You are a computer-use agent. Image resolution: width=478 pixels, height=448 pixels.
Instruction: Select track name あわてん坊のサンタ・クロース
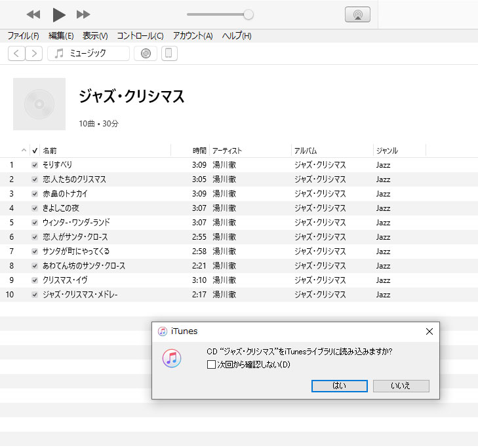[84, 265]
